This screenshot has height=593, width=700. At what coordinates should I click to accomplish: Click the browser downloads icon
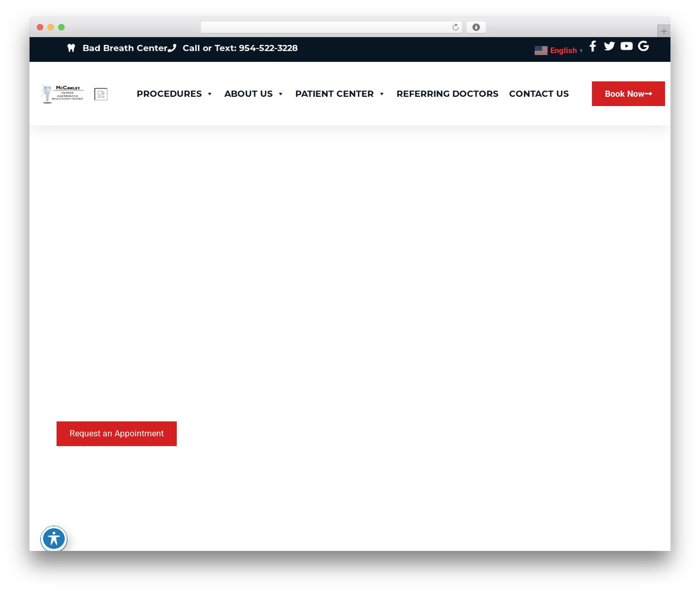tap(476, 27)
